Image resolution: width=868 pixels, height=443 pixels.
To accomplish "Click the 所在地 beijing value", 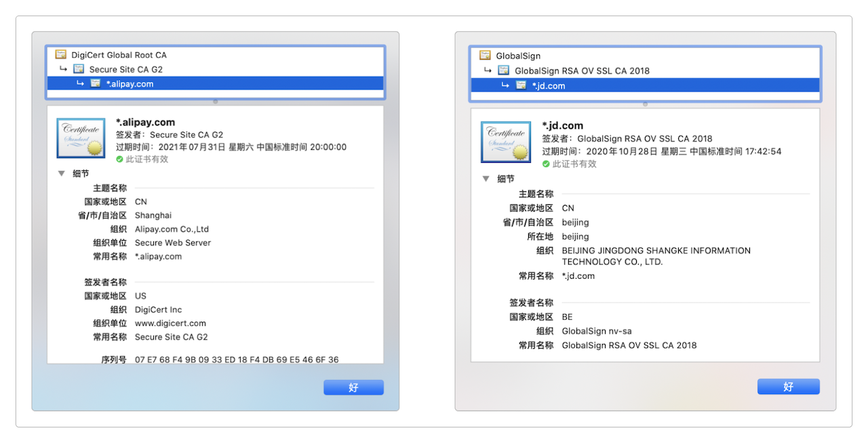I will pos(576,237).
